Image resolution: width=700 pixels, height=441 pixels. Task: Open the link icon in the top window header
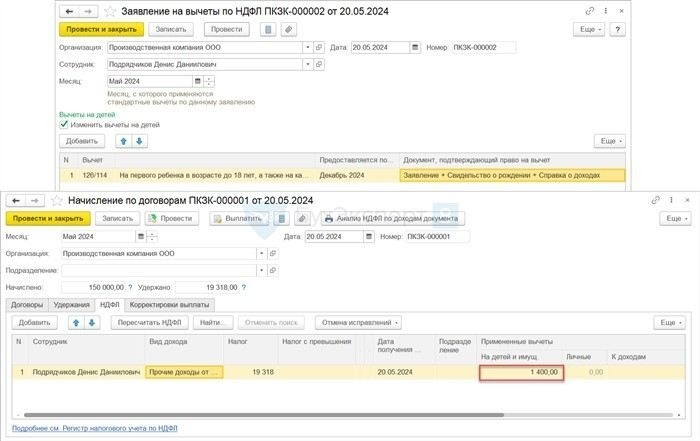(x=590, y=9)
